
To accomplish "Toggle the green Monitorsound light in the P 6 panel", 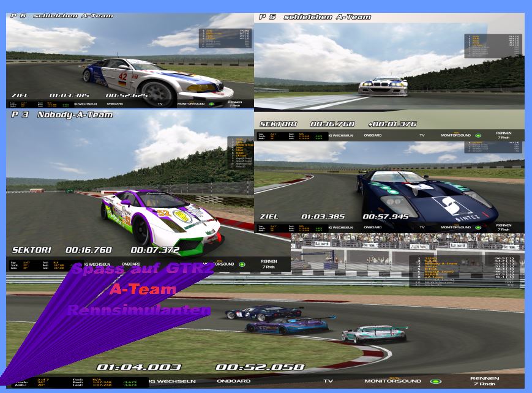I will tap(212, 103).
